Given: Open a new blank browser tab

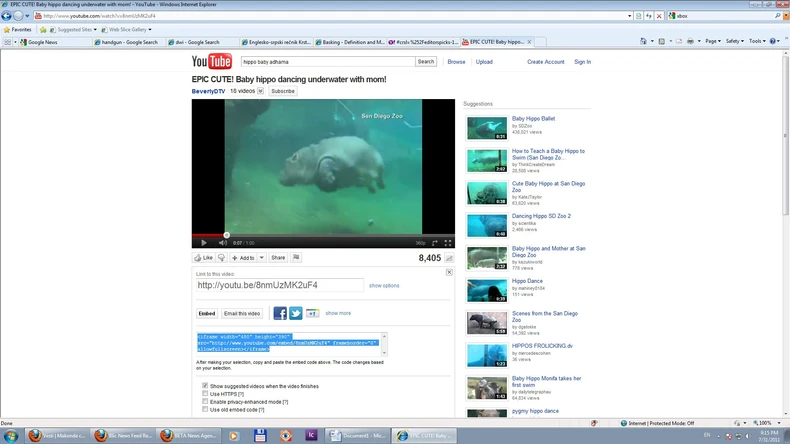Looking at the screenshot, I should tap(540, 42).
